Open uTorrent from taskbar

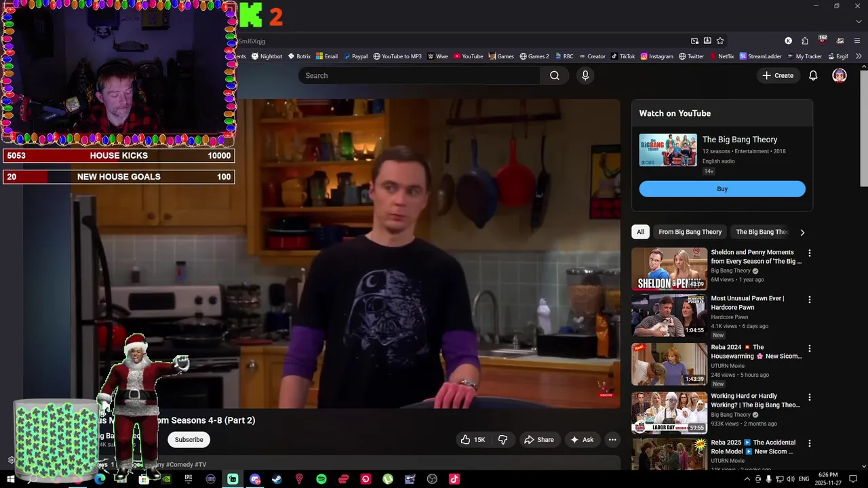click(x=388, y=479)
